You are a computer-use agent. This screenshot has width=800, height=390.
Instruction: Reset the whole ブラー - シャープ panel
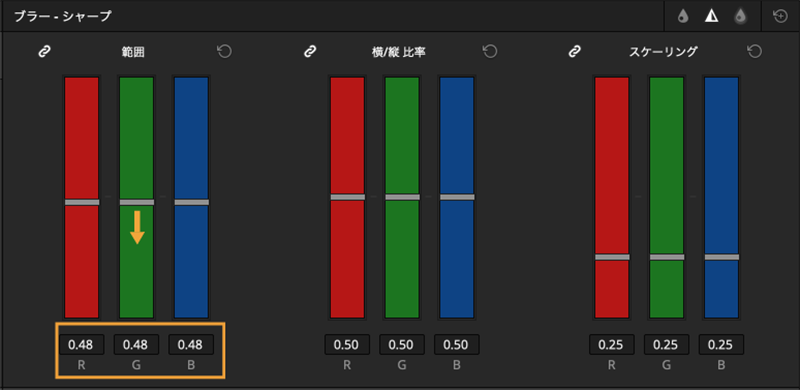tap(780, 16)
